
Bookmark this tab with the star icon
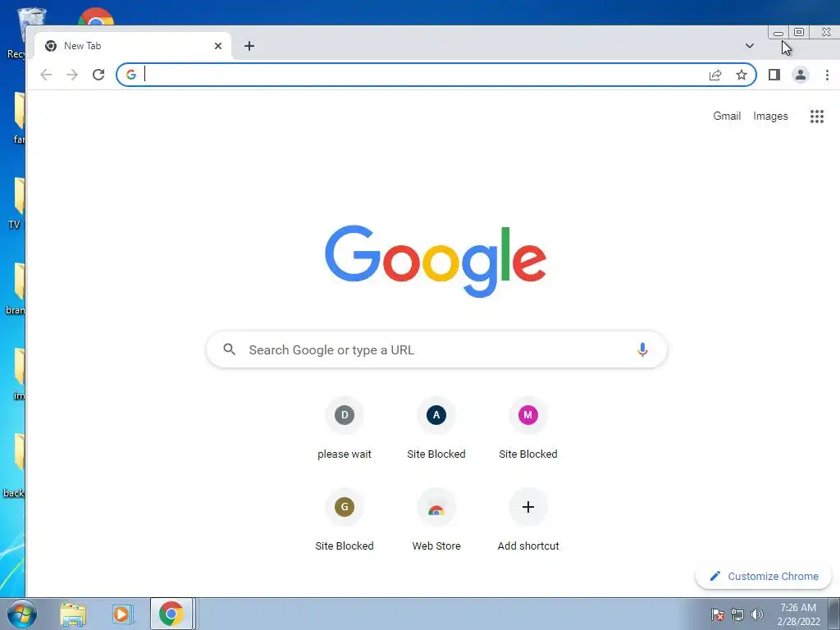pos(742,75)
